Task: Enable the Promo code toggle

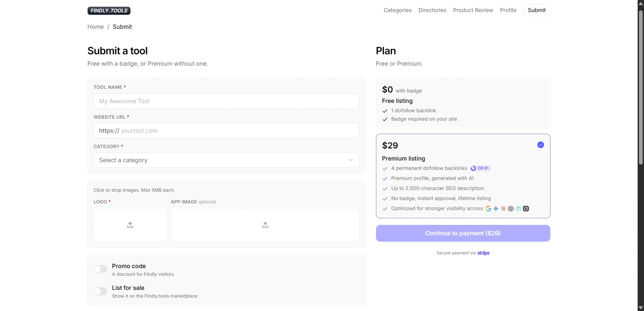Action: 100,269
